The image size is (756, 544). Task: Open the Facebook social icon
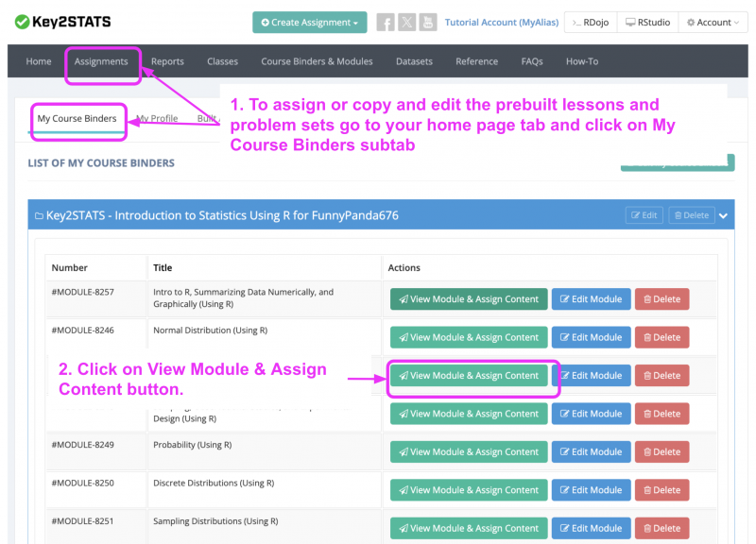[386, 22]
